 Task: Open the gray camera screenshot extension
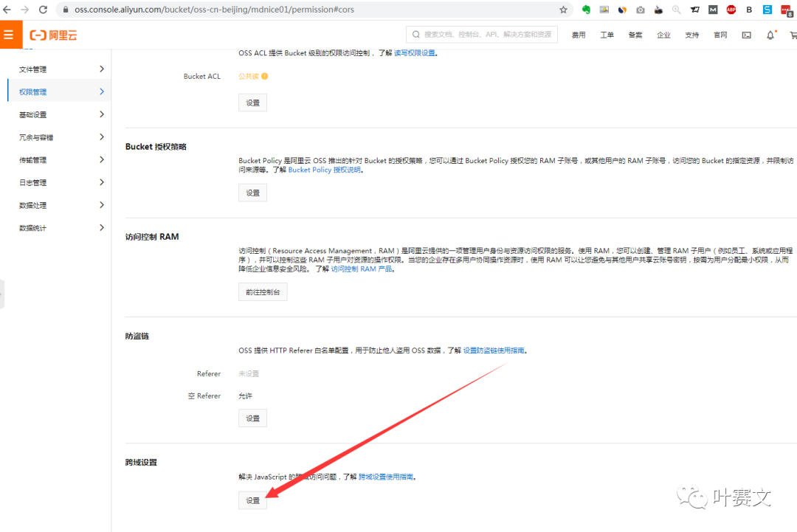[x=641, y=10]
